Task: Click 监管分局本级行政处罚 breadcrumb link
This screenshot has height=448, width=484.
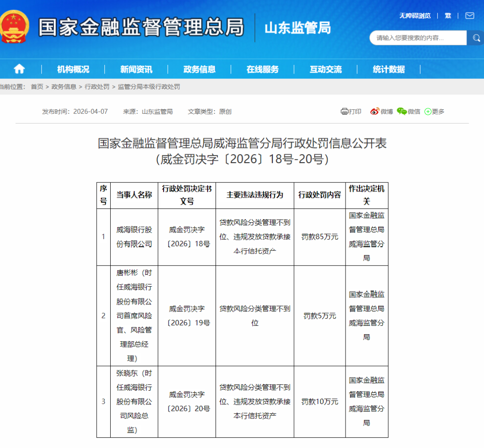Action: pyautogui.click(x=149, y=87)
